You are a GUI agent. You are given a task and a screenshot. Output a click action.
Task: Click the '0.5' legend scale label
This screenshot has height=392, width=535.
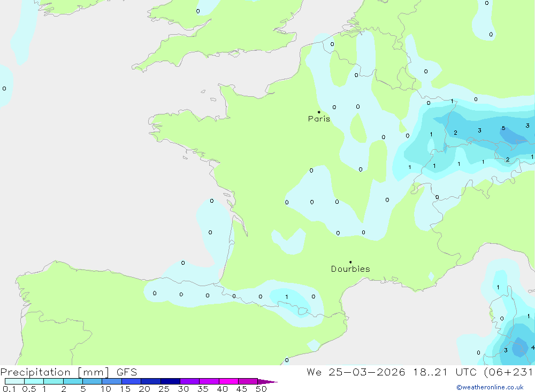click(x=29, y=389)
